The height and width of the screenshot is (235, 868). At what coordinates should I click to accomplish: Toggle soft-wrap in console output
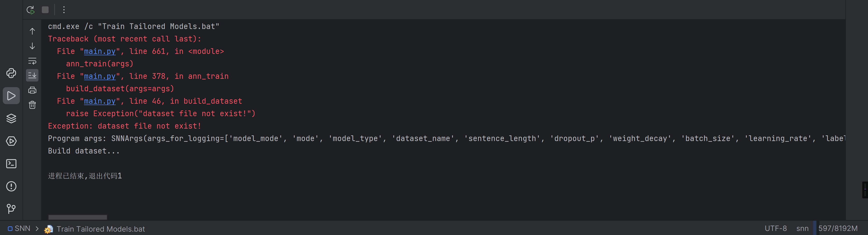click(32, 61)
